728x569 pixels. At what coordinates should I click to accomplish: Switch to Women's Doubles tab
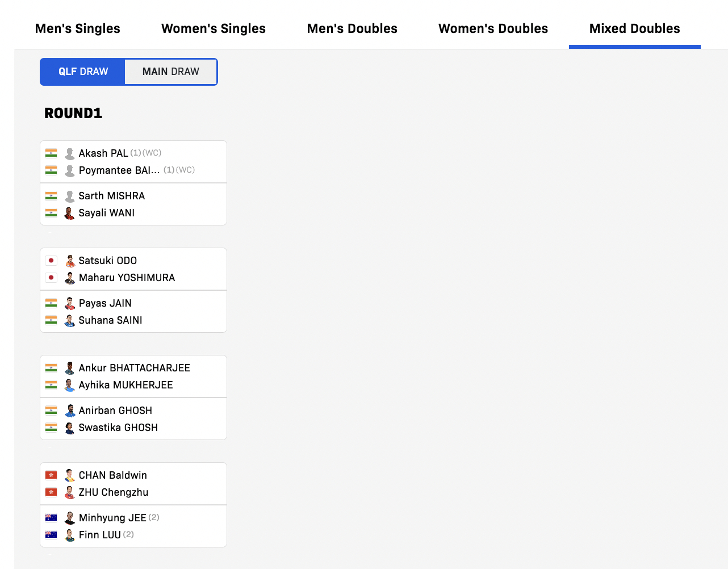pyautogui.click(x=493, y=28)
